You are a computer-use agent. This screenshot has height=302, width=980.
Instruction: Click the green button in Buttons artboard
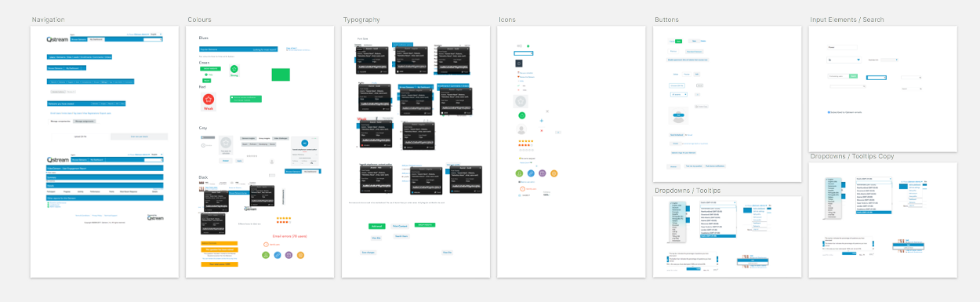pyautogui.click(x=679, y=41)
